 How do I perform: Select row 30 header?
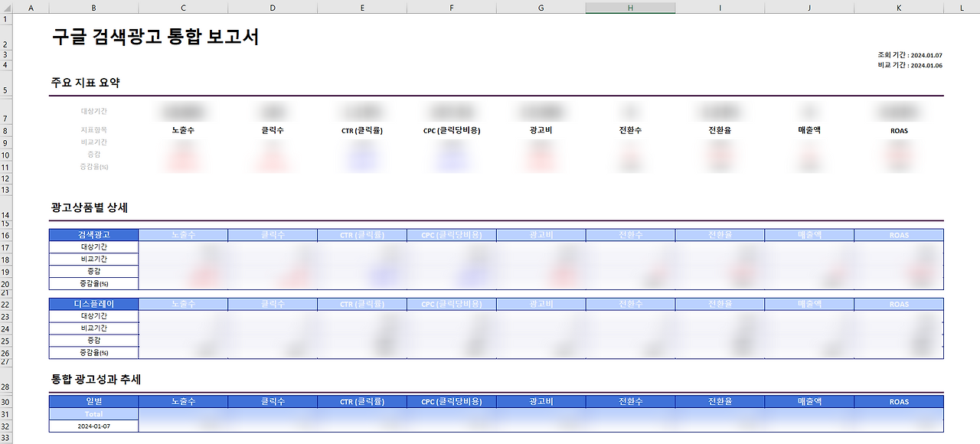coord(7,402)
